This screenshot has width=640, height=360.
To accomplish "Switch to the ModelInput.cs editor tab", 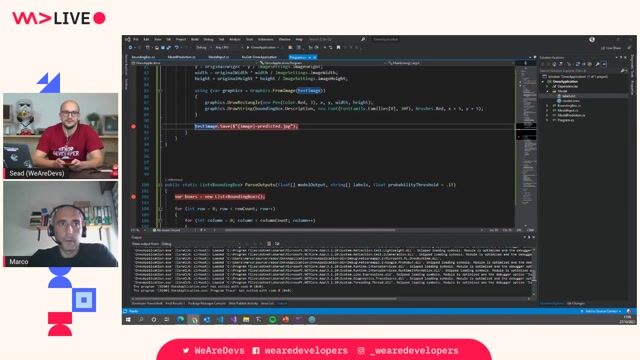I will point(218,57).
